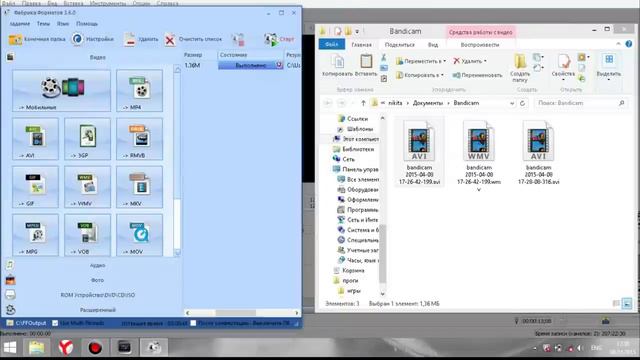The image size is (640, 360).
Task: Open the Move to dropdown
Action: tap(420, 61)
